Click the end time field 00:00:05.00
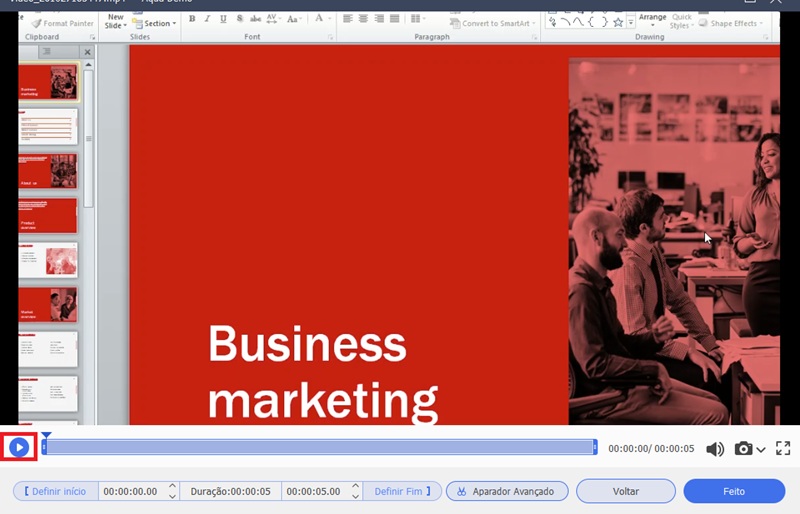This screenshot has height=514, width=800. pyautogui.click(x=313, y=492)
